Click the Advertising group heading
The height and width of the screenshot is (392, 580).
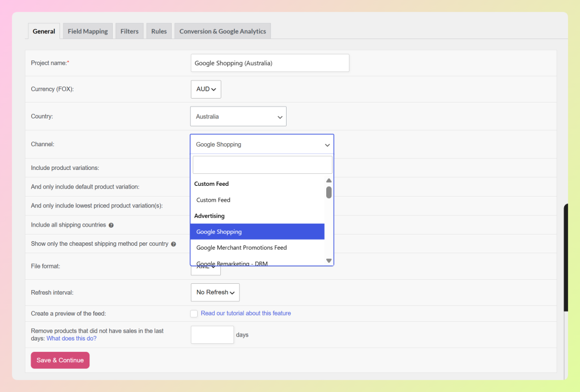(210, 216)
